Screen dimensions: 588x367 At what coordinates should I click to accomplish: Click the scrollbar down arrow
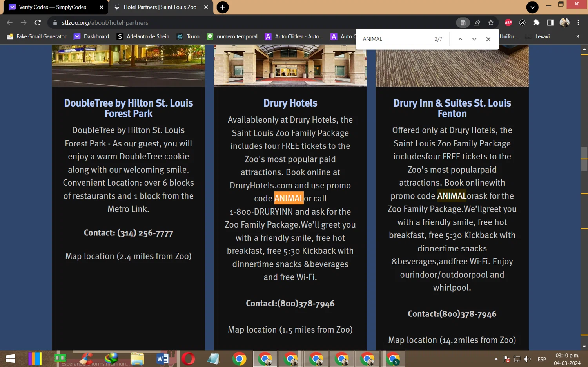(x=584, y=347)
